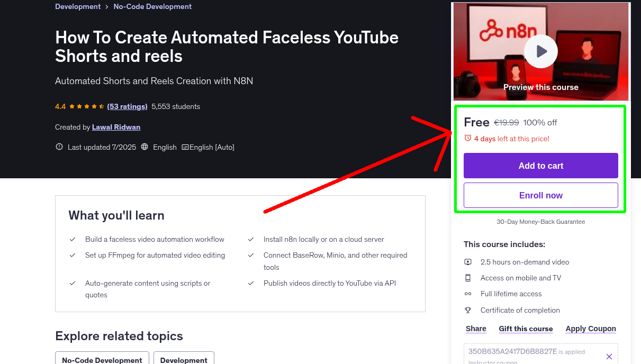641x364 pixels.
Task: Click the last updated badge icon
Action: click(59, 147)
